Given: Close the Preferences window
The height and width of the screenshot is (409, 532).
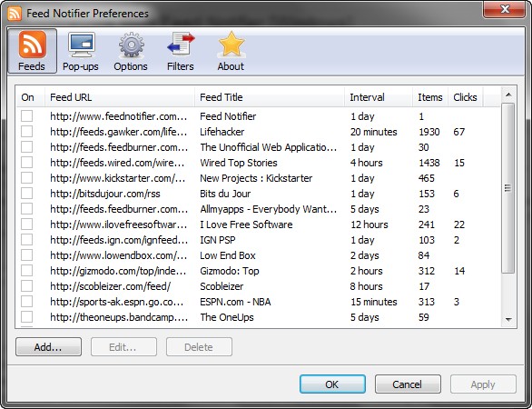Looking at the screenshot, I should [x=505, y=9].
